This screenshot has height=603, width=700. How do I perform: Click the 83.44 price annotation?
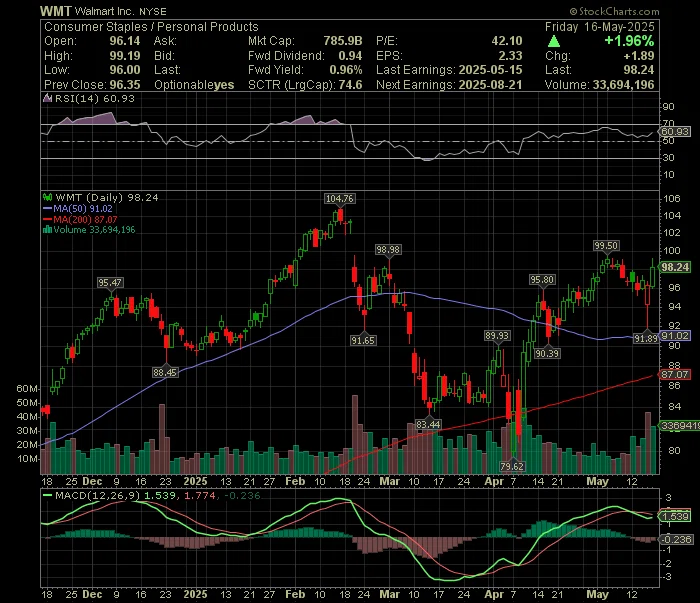tap(428, 424)
